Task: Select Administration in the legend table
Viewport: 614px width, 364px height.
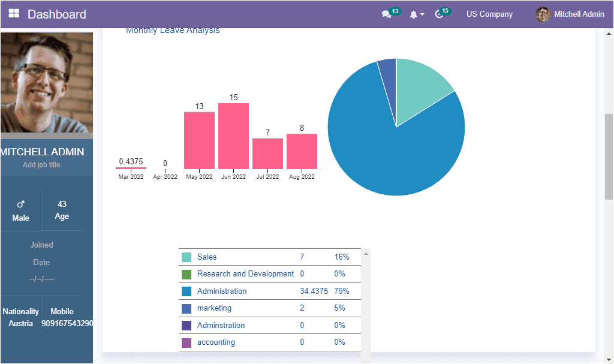Action: pyautogui.click(x=222, y=291)
